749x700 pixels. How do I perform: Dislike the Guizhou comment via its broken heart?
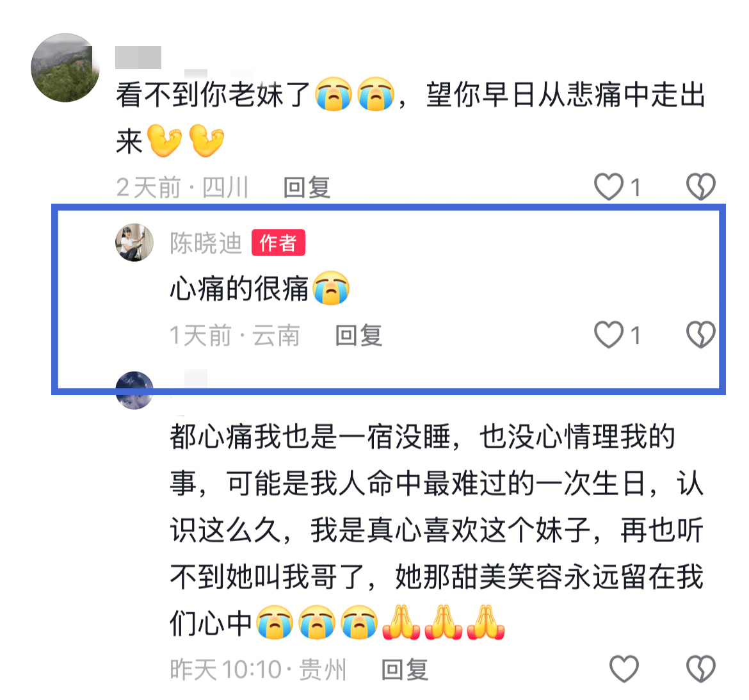point(701,669)
